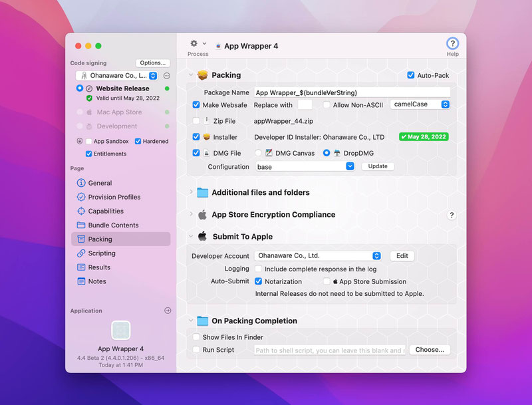Click the Bundle Contents folder icon
532x405 pixels.
coord(81,225)
